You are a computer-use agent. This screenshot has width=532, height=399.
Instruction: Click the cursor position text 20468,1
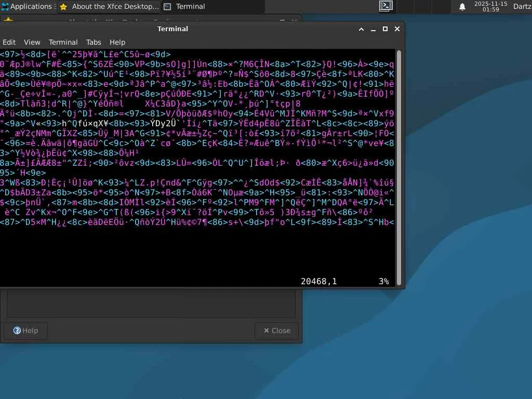coord(318,281)
